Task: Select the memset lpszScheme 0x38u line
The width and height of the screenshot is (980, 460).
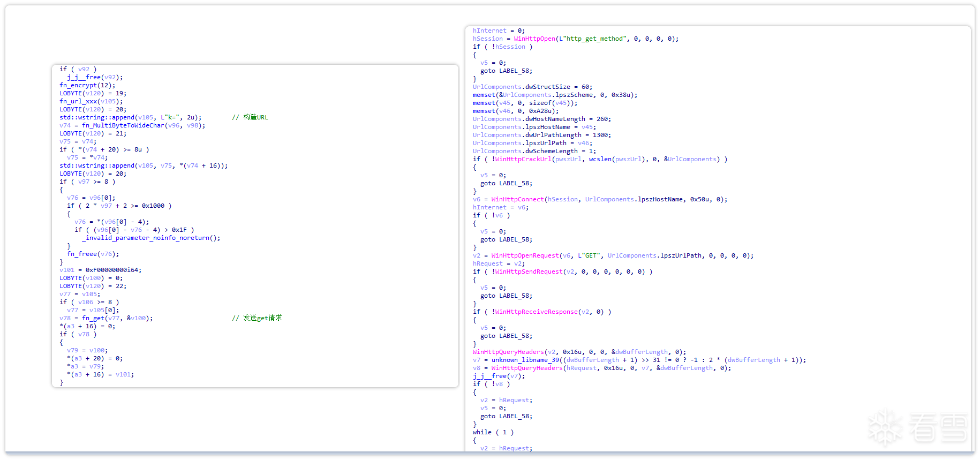Action: click(555, 95)
